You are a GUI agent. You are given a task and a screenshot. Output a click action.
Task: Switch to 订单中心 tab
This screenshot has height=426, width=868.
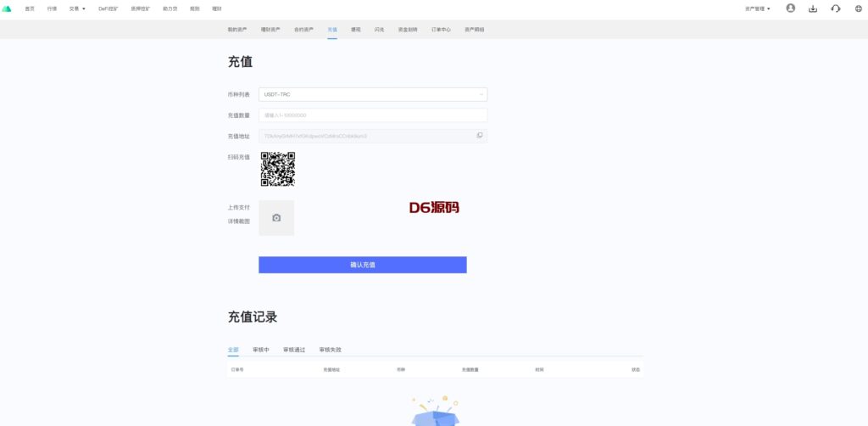(x=441, y=30)
